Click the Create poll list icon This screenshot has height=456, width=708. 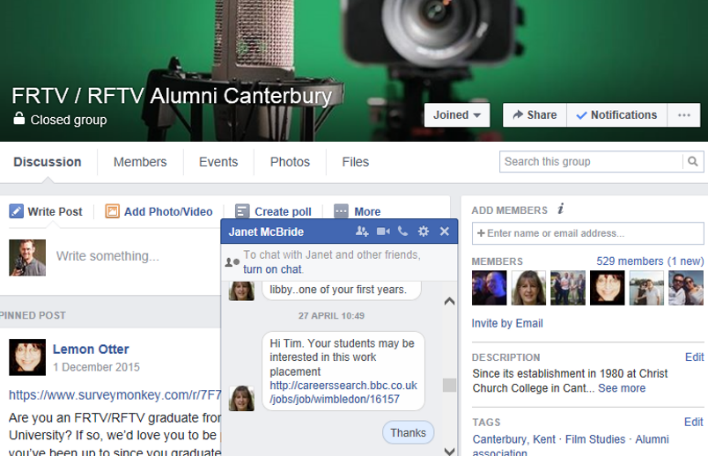click(242, 211)
